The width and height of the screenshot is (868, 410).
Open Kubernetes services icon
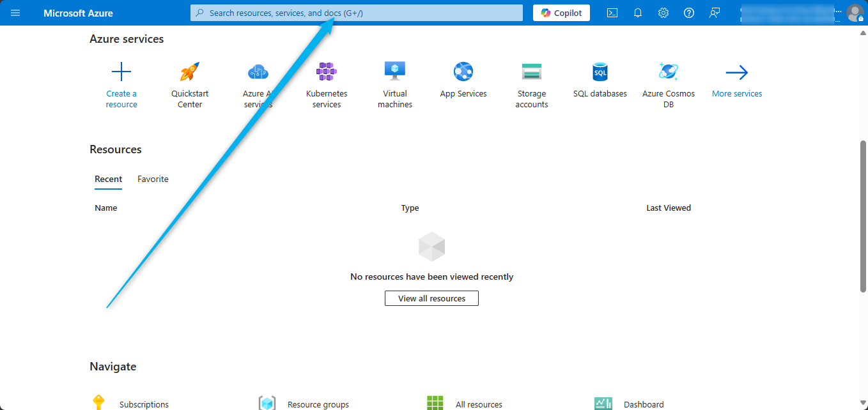coord(327,72)
